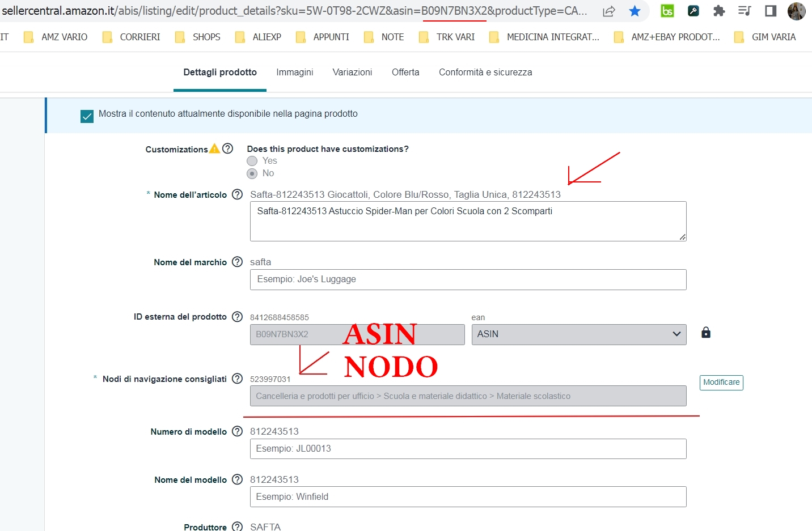Open the TRK VARI bookmark folder
The height and width of the screenshot is (531, 812).
(x=447, y=37)
